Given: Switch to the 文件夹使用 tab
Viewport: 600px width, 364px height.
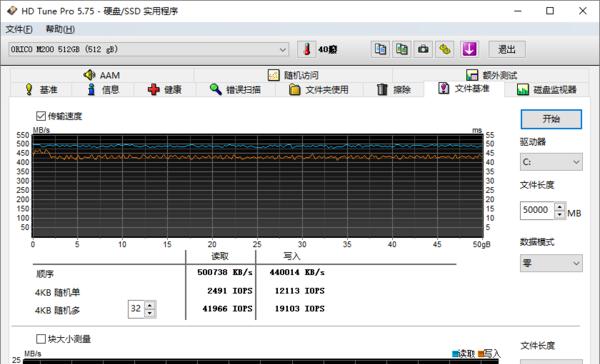Looking at the screenshot, I should [319, 90].
